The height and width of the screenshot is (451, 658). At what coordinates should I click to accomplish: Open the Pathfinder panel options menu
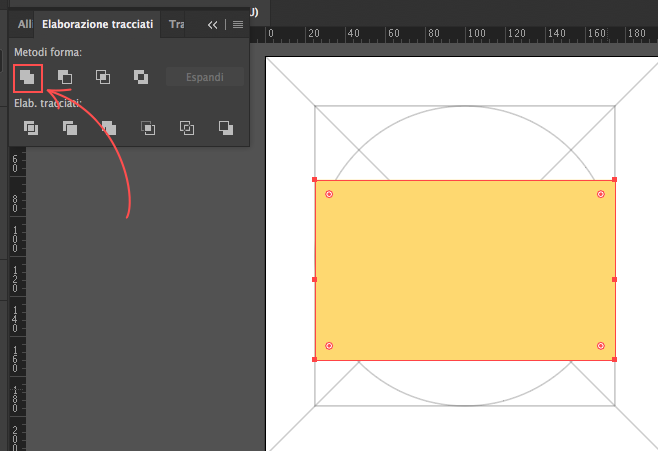[238, 25]
